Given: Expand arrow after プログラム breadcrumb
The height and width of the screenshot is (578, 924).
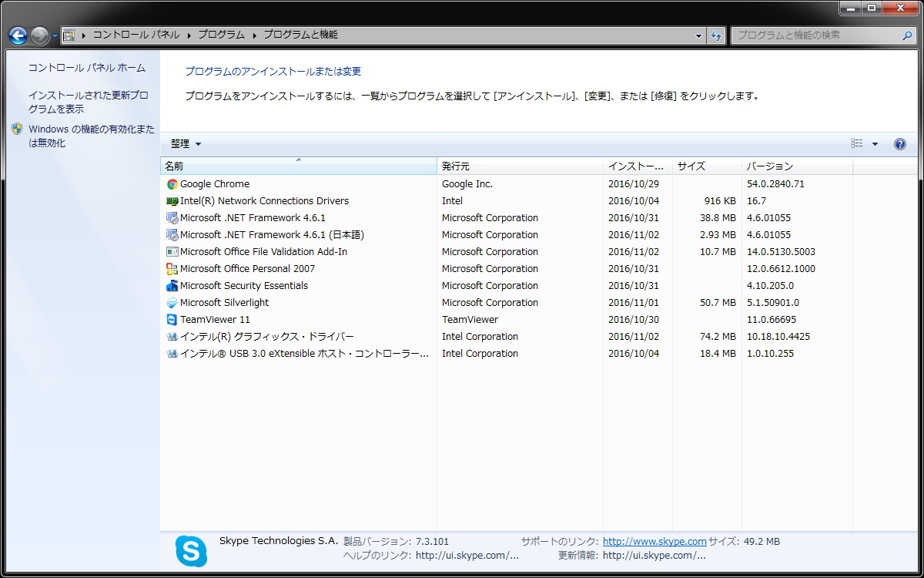Looking at the screenshot, I should (x=254, y=35).
